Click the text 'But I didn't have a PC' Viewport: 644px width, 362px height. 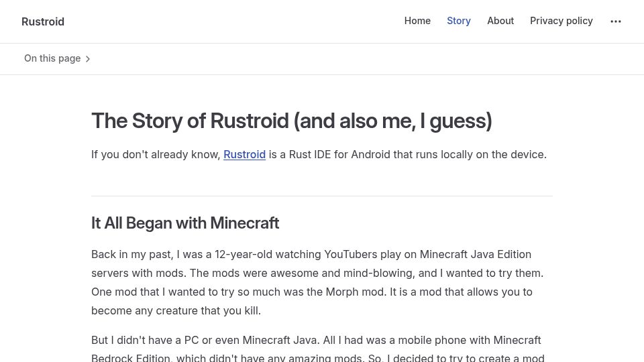[145, 341]
